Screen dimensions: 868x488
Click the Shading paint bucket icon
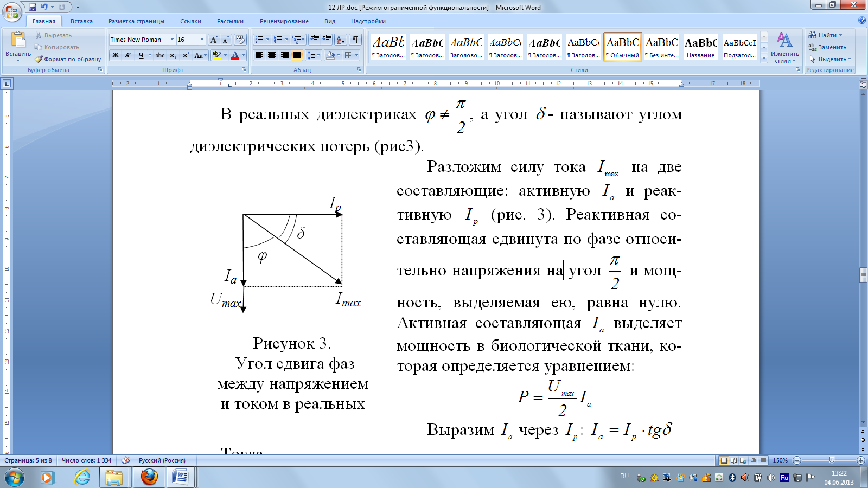tap(330, 55)
